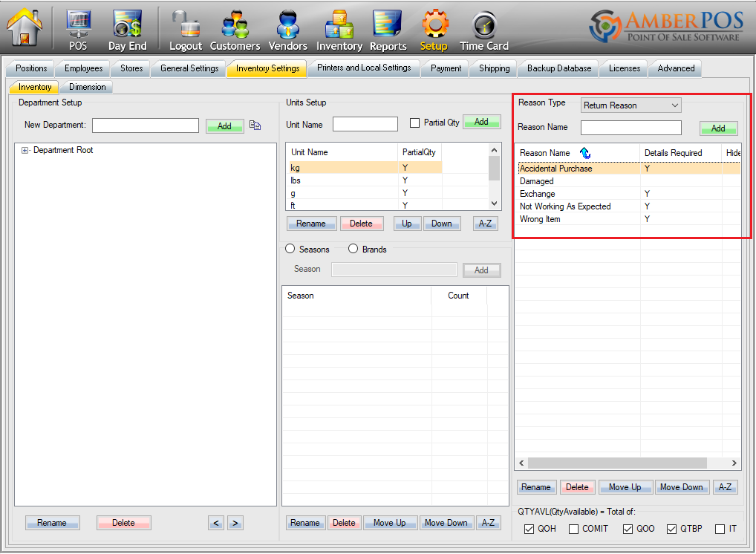Switch to the Positions tab

pyautogui.click(x=31, y=68)
